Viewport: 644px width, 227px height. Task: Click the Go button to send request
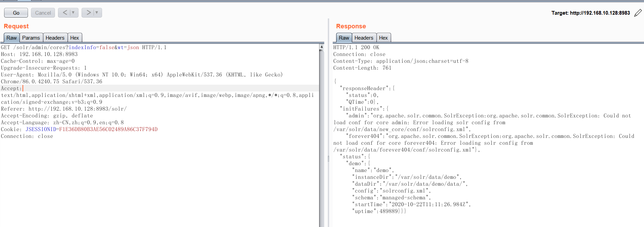pos(16,13)
